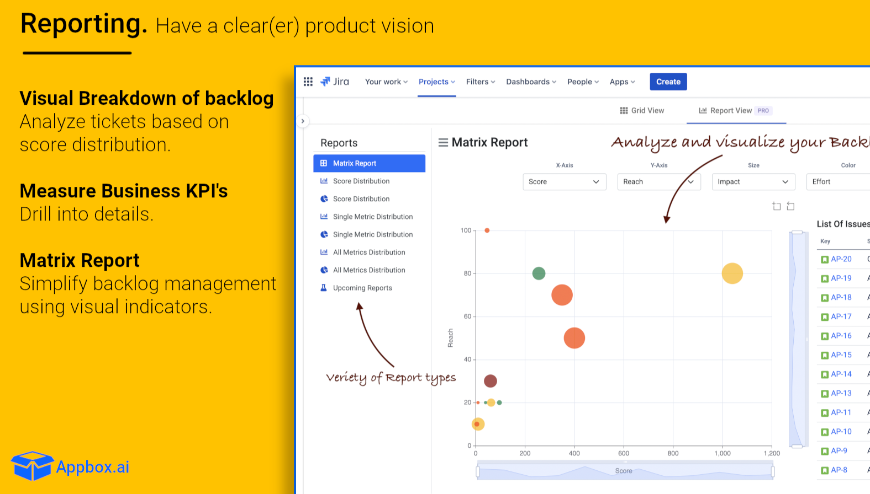Screen dimensions: 870x494
Task: Open issue AP-8
Action: (839, 470)
